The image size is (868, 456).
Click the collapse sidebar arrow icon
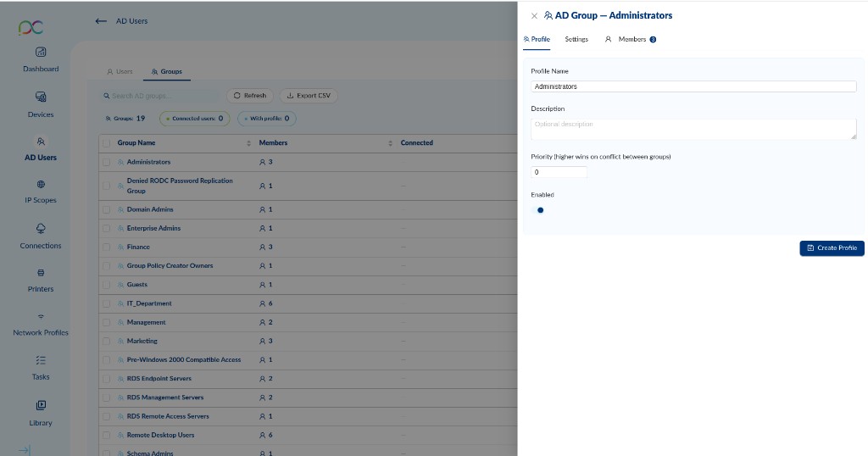(25, 450)
